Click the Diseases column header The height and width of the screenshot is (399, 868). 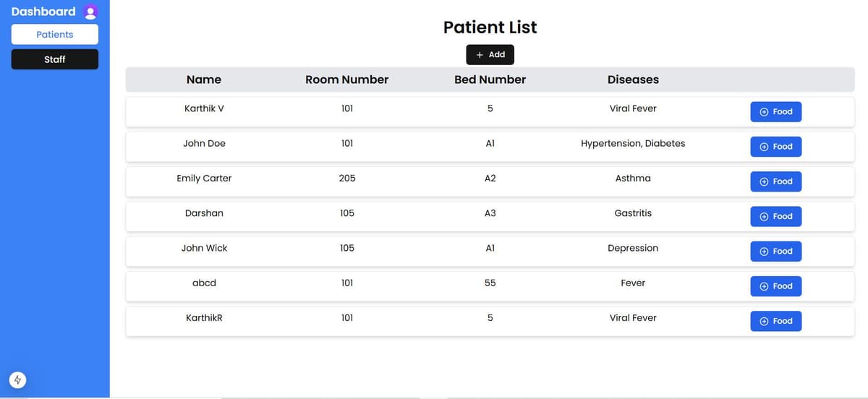[x=633, y=80]
